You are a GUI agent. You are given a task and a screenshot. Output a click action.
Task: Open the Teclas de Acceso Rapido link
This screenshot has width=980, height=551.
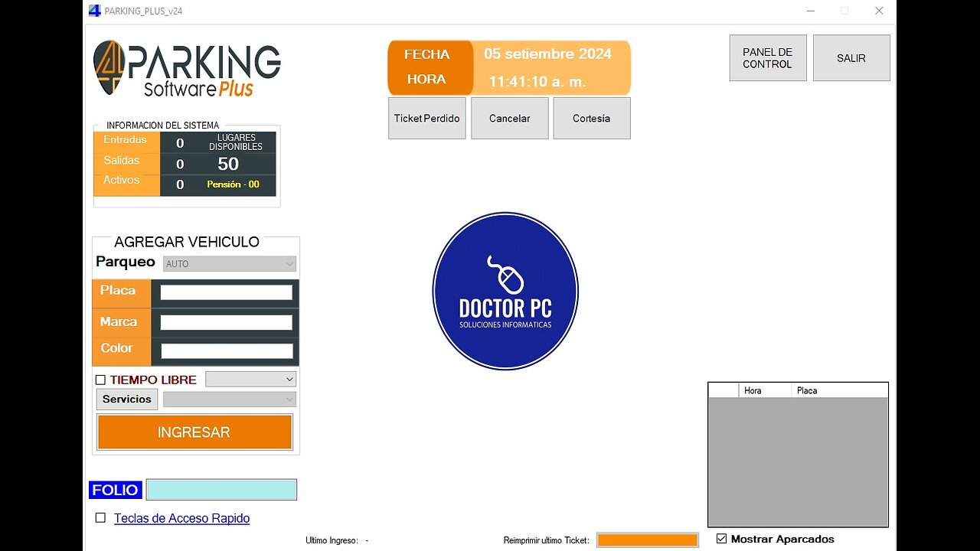click(182, 518)
